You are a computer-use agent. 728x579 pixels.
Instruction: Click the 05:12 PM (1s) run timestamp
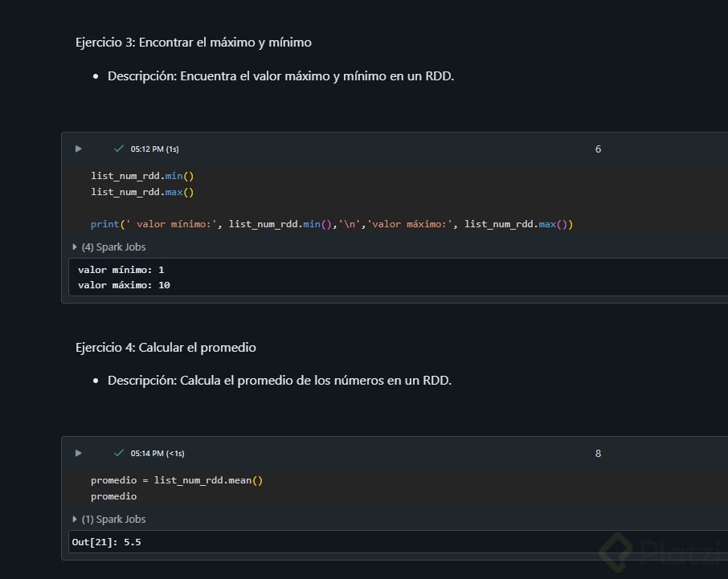point(154,149)
